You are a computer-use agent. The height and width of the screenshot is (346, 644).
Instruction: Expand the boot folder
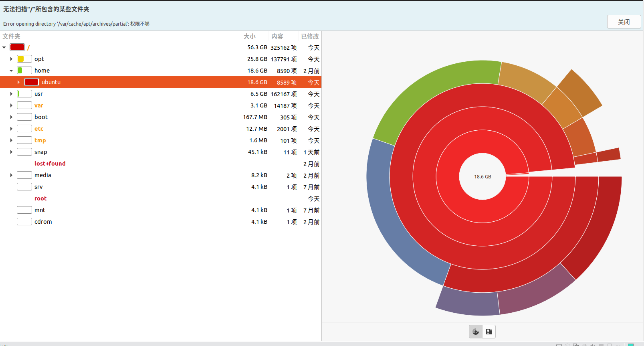pyautogui.click(x=11, y=117)
